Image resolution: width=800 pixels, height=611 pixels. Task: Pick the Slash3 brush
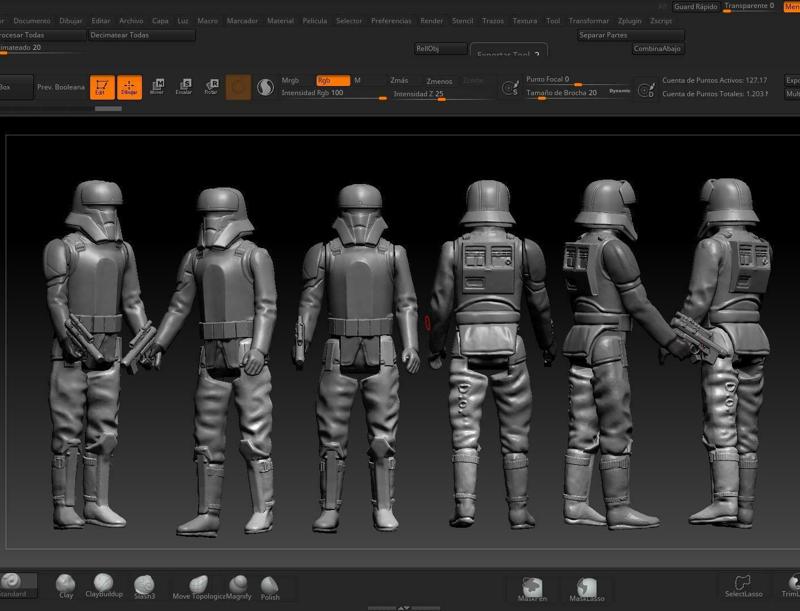click(x=144, y=584)
